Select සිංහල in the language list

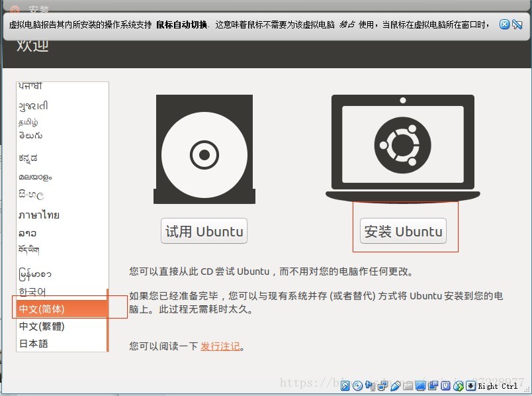tap(62, 195)
